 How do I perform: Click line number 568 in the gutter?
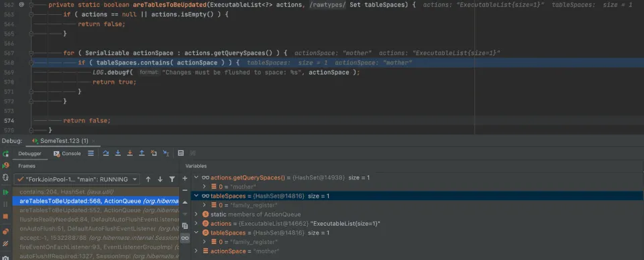(9, 62)
